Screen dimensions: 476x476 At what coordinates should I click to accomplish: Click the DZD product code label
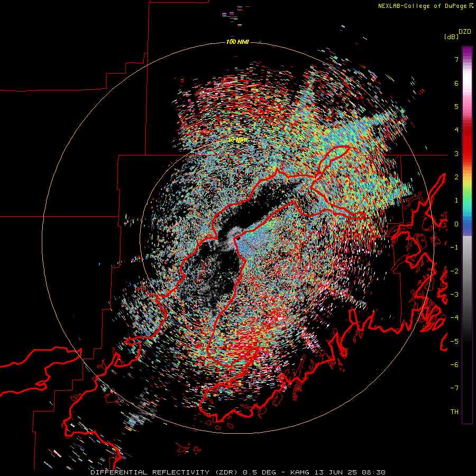[465, 32]
